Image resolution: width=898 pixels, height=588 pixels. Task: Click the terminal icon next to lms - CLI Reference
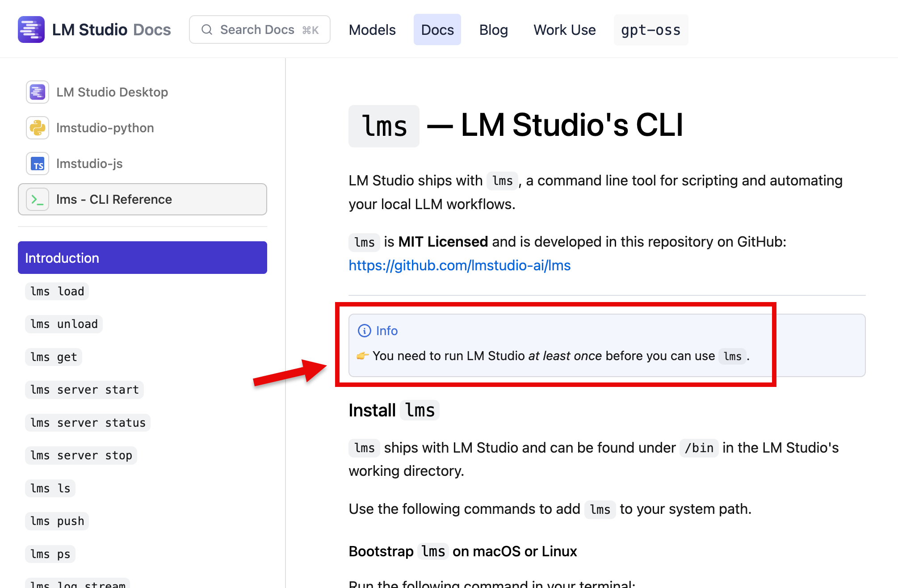(38, 199)
